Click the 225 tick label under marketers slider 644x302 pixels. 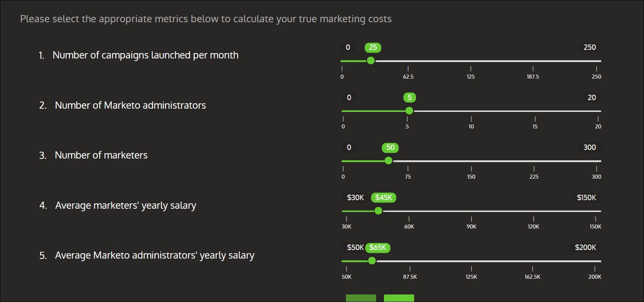(x=534, y=177)
